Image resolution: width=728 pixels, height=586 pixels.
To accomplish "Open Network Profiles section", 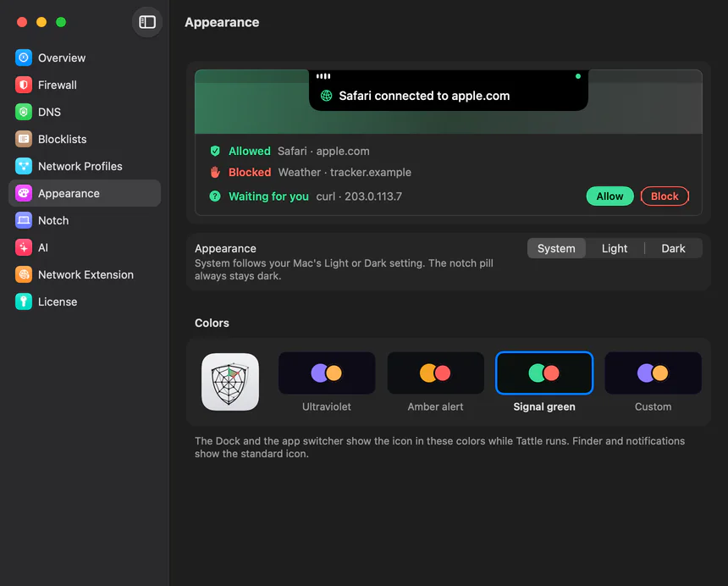I will (x=85, y=166).
